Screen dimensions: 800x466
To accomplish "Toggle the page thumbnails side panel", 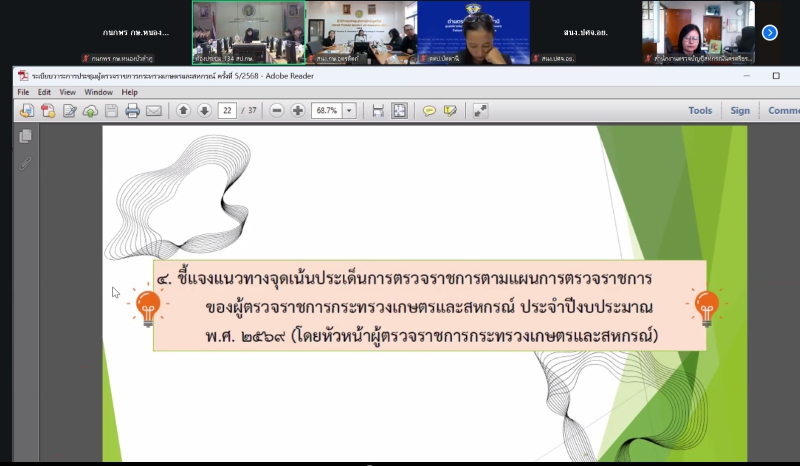I will (25, 136).
